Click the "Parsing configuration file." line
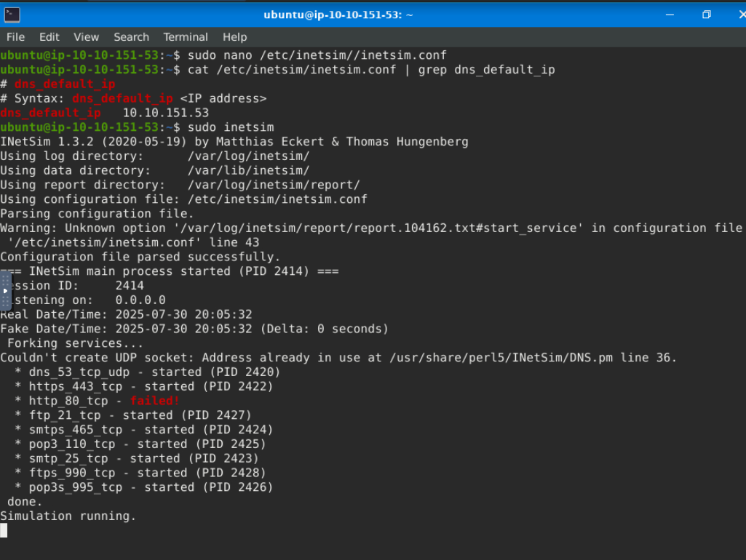This screenshot has width=746, height=560. click(x=97, y=214)
